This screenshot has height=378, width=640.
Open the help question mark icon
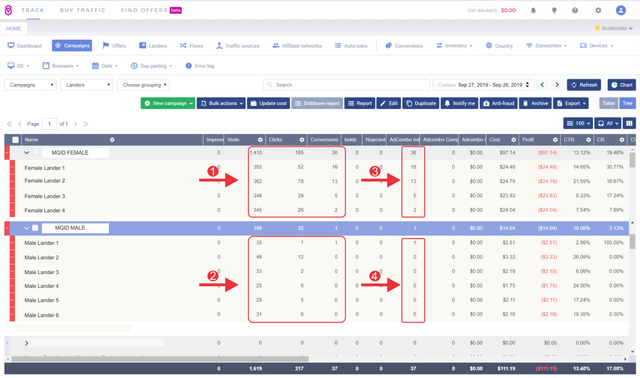[x=575, y=11]
